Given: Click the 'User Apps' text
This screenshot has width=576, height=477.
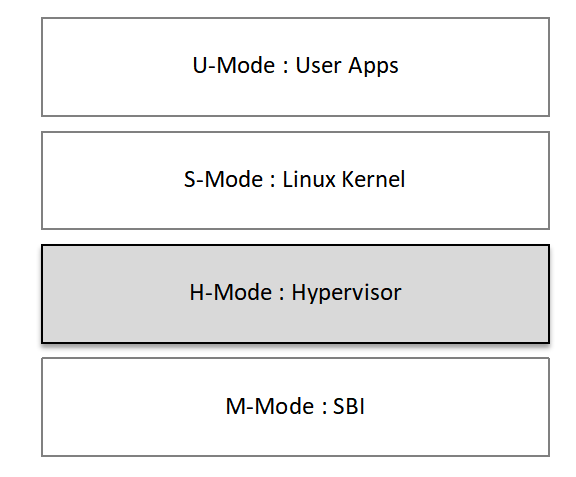Looking at the screenshot, I should pos(347,67).
